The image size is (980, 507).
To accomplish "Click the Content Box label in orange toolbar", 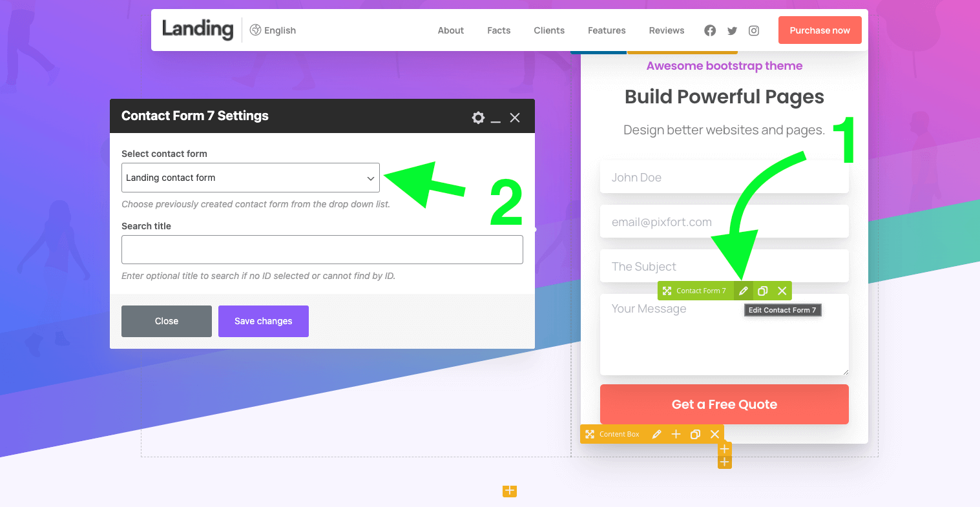I will [x=619, y=434].
